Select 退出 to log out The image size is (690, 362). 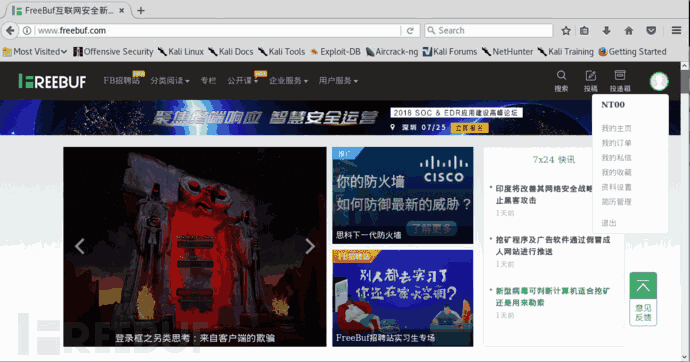[609, 223]
